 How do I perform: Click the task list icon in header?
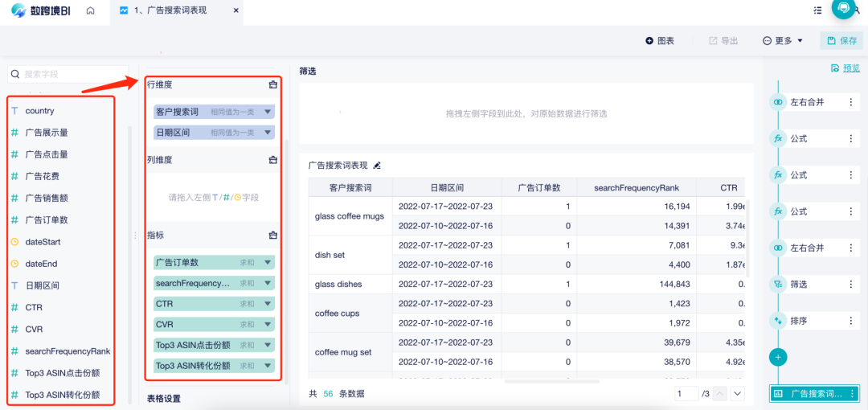point(817,10)
